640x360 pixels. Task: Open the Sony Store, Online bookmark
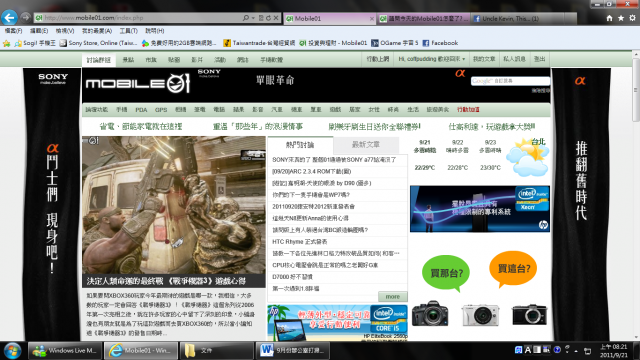click(x=98, y=43)
